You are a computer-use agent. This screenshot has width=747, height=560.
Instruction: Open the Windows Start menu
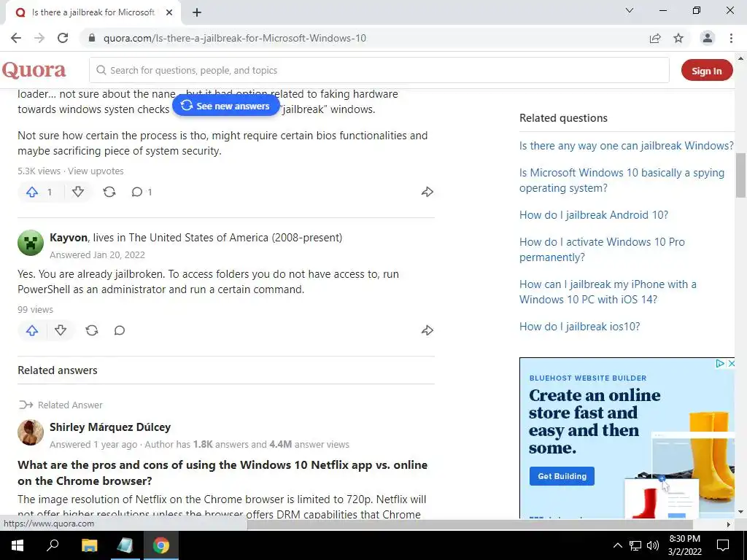click(18, 545)
